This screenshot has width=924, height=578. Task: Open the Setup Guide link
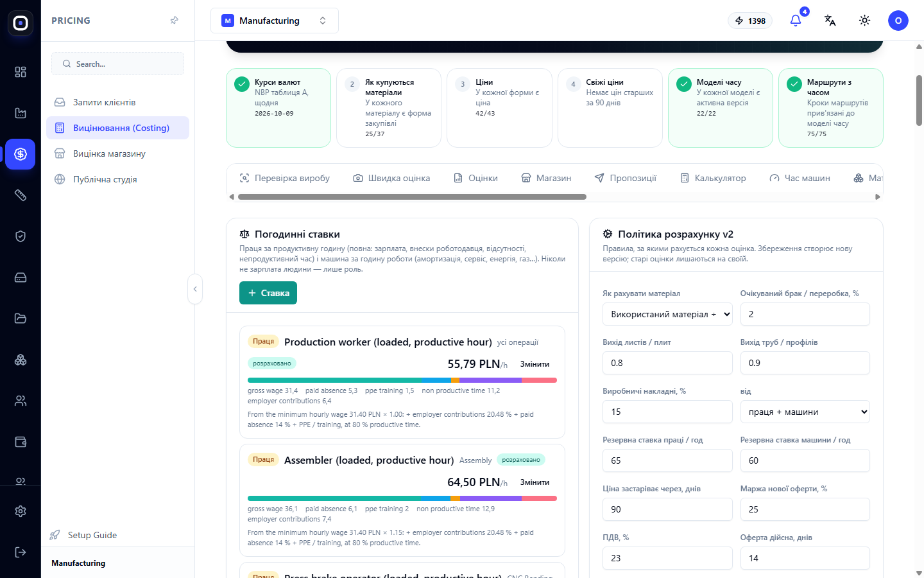coord(83,535)
